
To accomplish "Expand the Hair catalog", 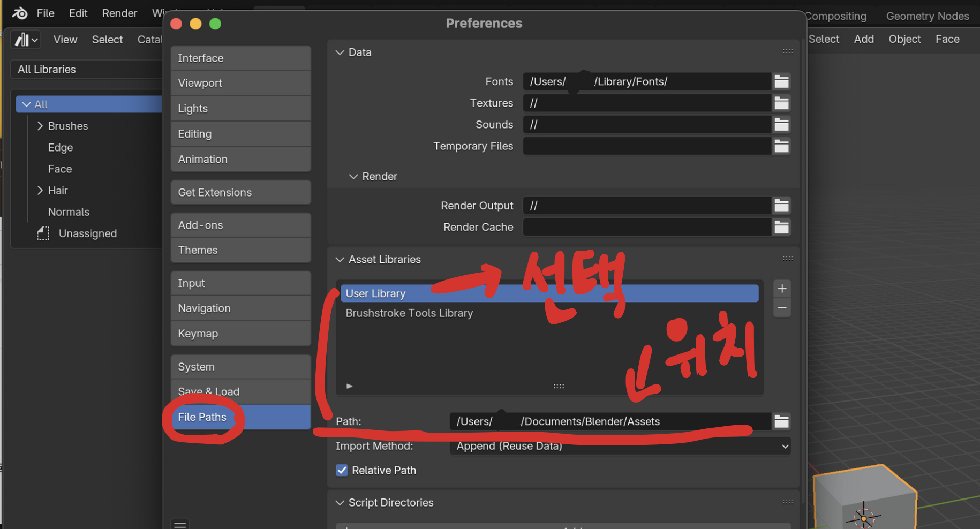I will click(40, 190).
